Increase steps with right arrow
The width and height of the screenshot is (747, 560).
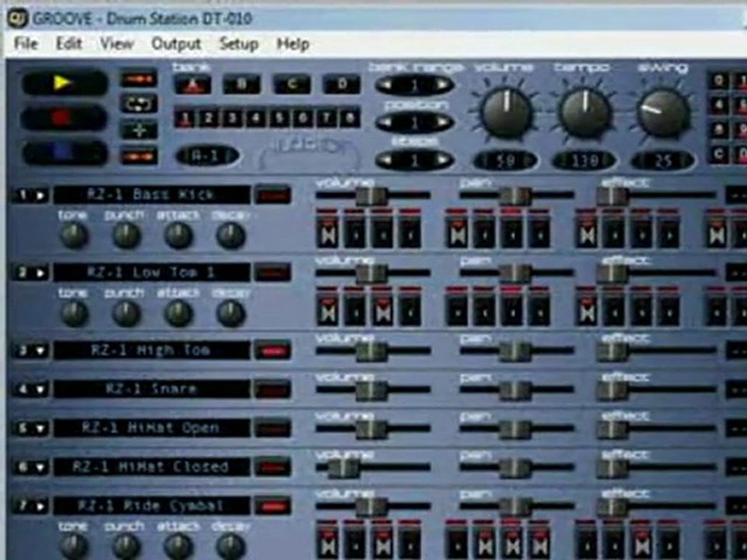click(x=444, y=160)
